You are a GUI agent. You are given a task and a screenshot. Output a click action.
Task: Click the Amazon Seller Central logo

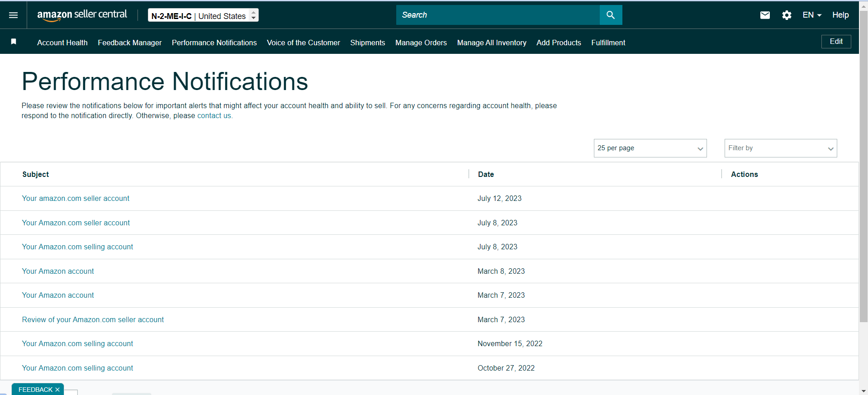click(x=82, y=15)
